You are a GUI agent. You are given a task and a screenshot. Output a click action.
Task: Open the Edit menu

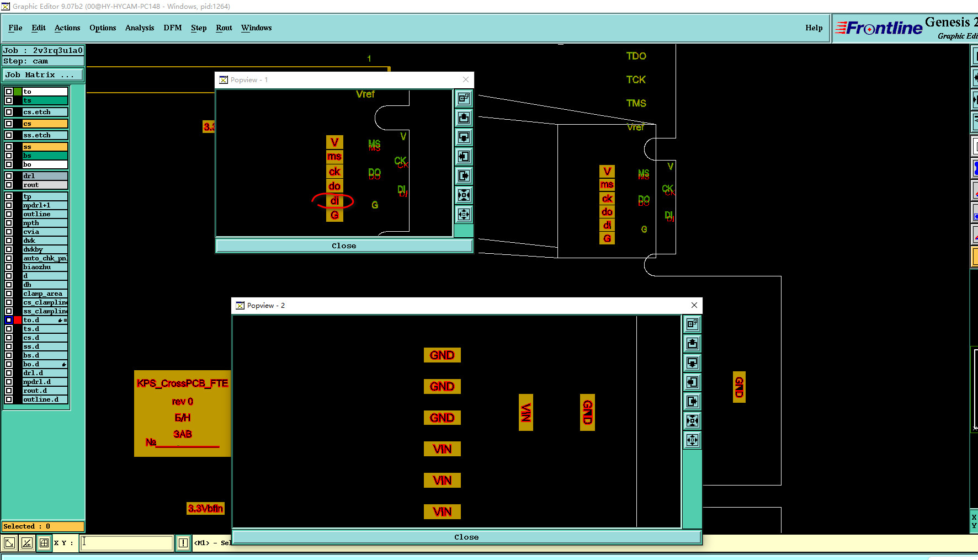[x=39, y=28]
